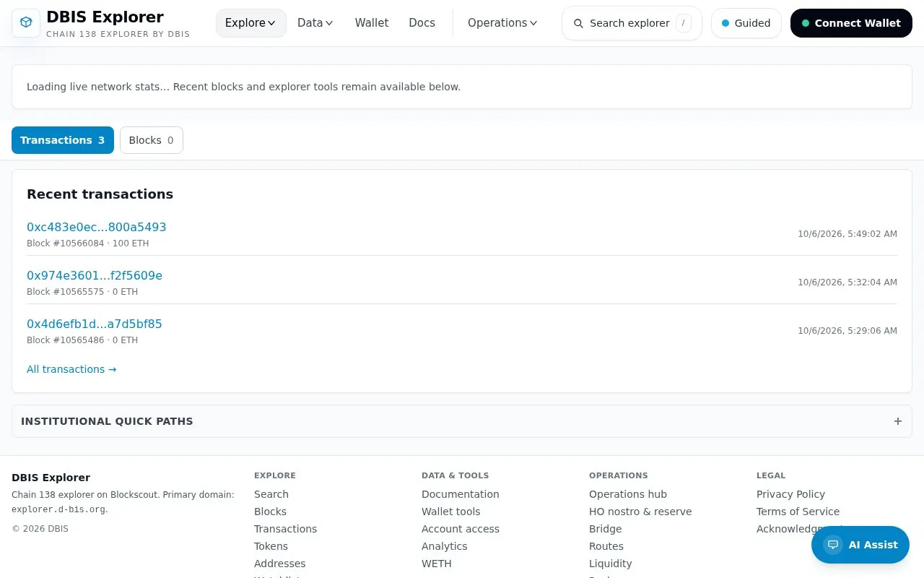Open the footer Documentation link

pos(461,494)
